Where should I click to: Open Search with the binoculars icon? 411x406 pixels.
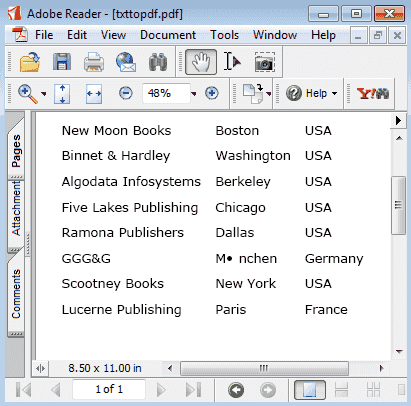click(158, 62)
